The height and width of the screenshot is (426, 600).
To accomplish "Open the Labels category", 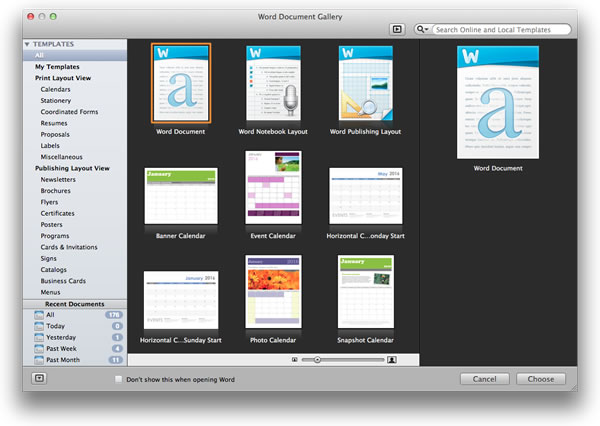I will 50,146.
